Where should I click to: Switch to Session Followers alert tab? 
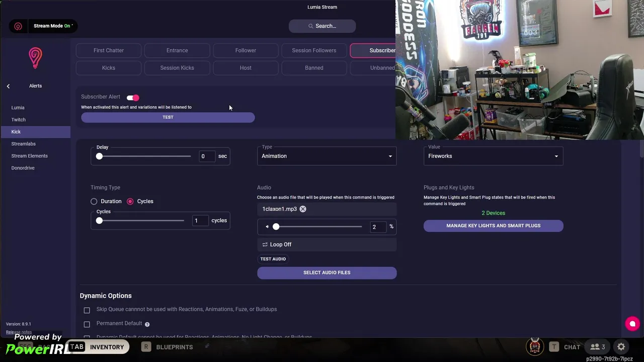point(314,50)
